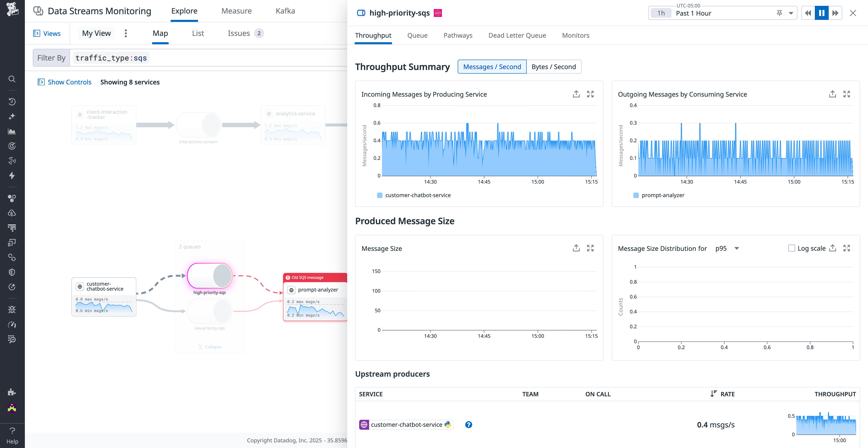
Task: Open the My View overflow menu
Action: pos(126,33)
